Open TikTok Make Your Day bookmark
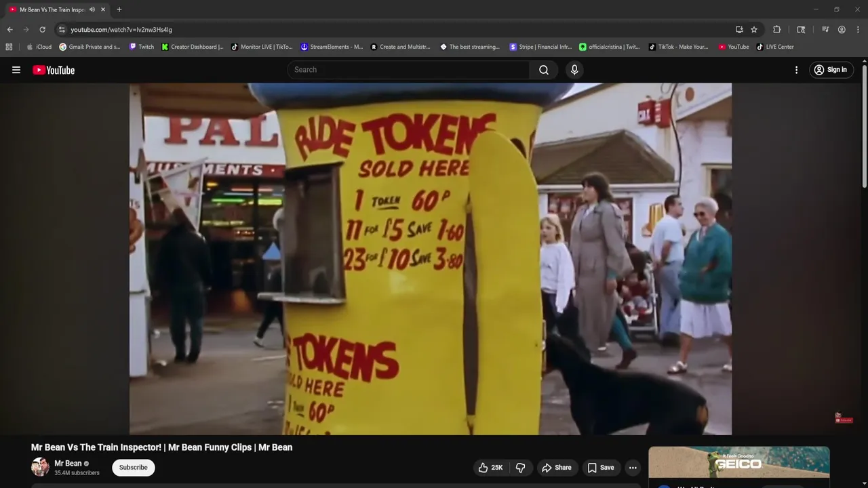The image size is (868, 488). (678, 47)
